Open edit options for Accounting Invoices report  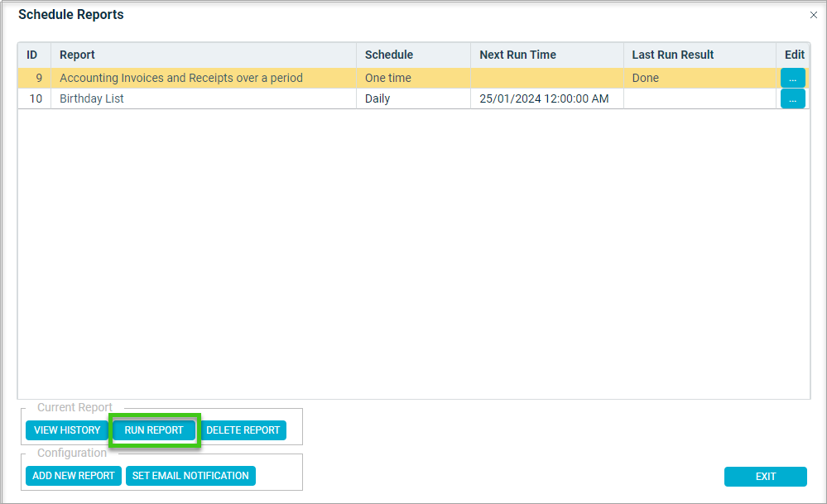pos(793,78)
